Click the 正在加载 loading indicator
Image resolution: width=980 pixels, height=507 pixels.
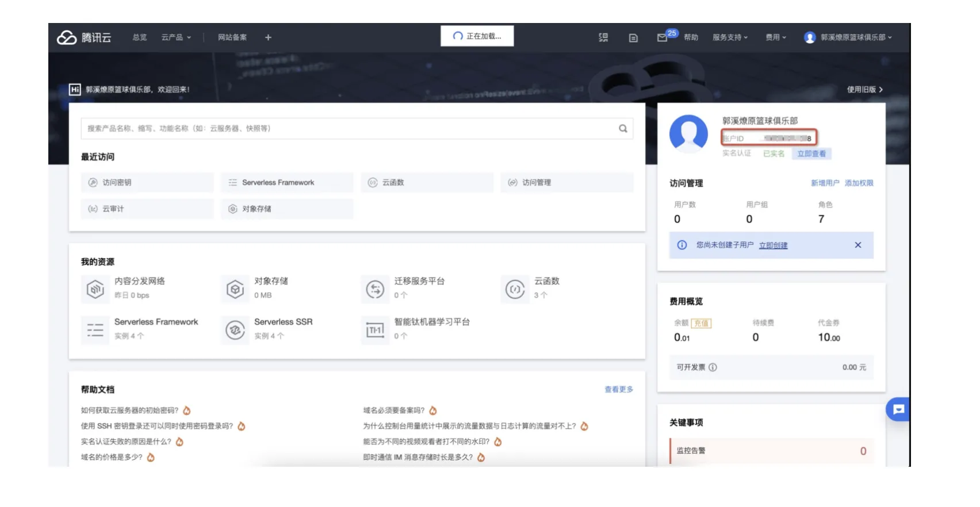pos(477,36)
